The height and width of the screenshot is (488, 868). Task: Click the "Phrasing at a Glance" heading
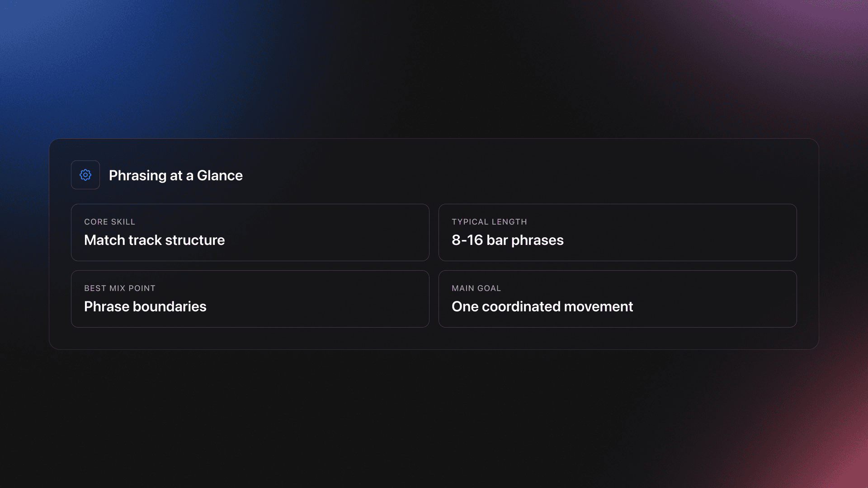pos(175,175)
